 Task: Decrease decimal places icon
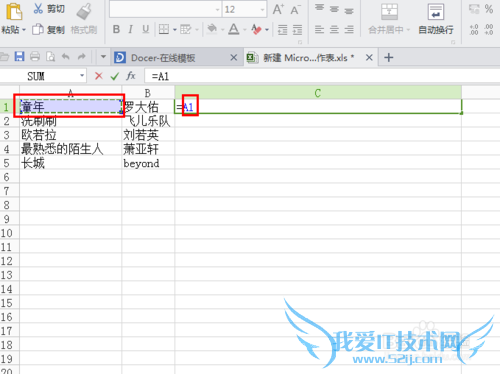489,29
